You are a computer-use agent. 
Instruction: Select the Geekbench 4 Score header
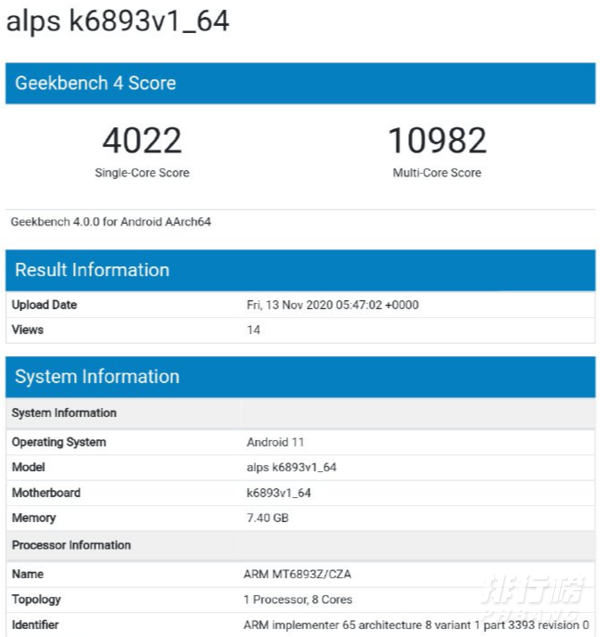[x=300, y=83]
